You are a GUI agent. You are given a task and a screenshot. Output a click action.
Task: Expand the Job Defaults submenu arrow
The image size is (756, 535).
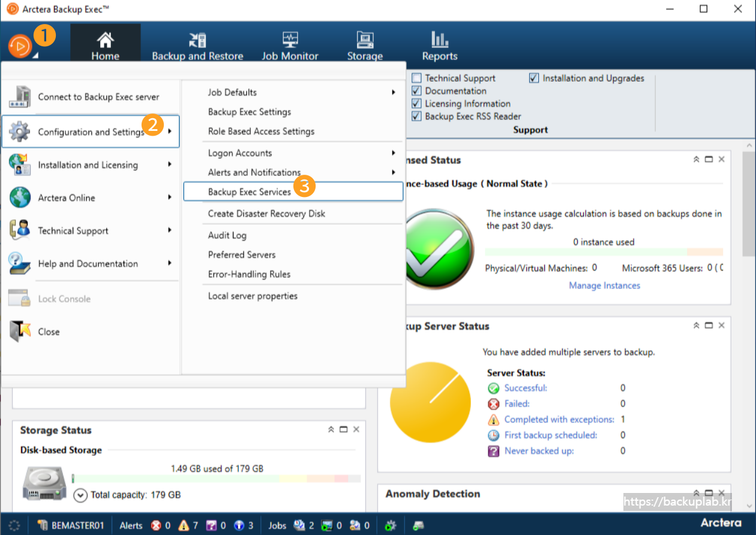[394, 92]
